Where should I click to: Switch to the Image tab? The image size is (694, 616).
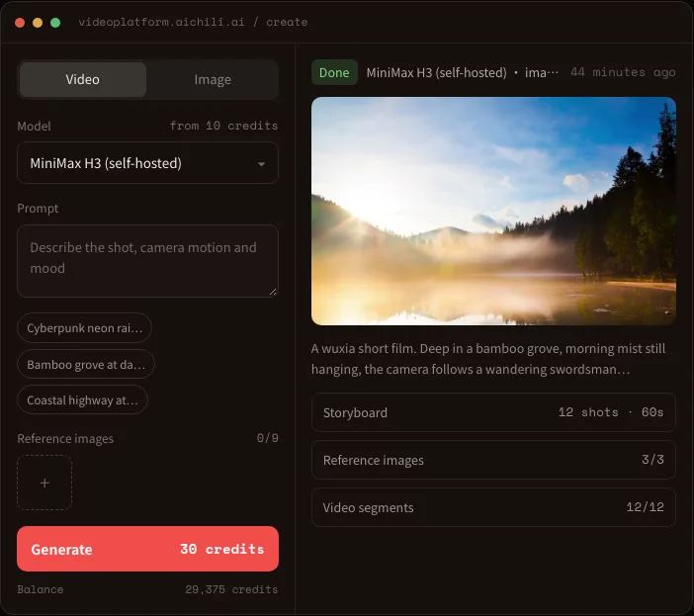click(x=213, y=80)
